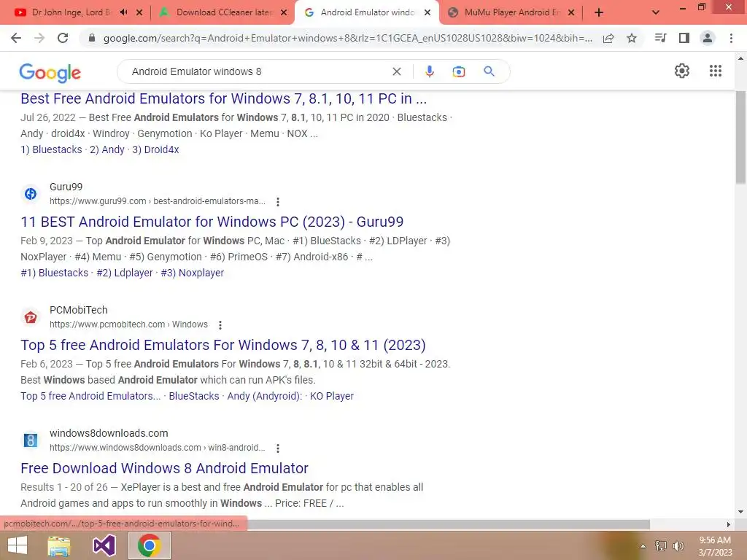Viewport: 747px width, 560px height.
Task: Follow the #2) Ldplayer sitelink
Action: [x=124, y=273]
